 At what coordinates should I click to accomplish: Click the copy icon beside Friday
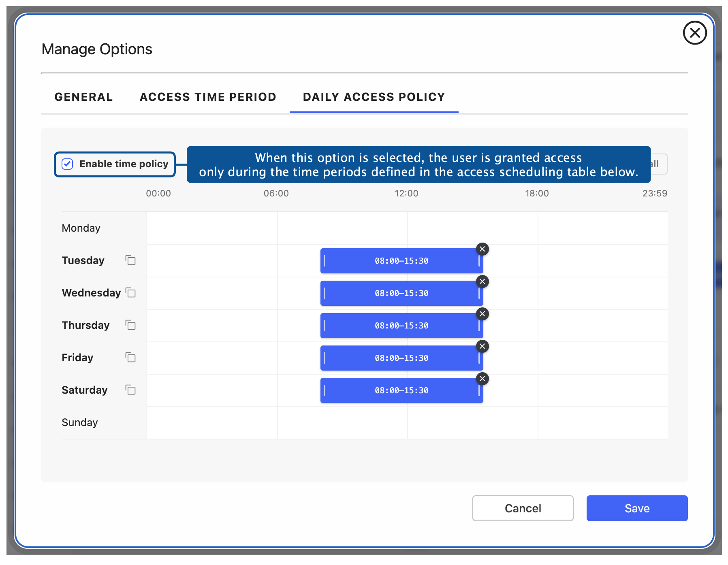coord(130,357)
